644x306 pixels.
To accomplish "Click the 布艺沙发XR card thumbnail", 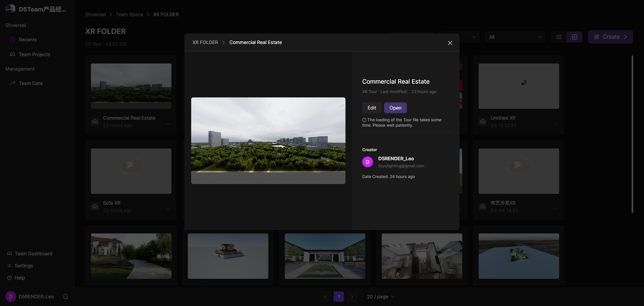I will point(519,171).
